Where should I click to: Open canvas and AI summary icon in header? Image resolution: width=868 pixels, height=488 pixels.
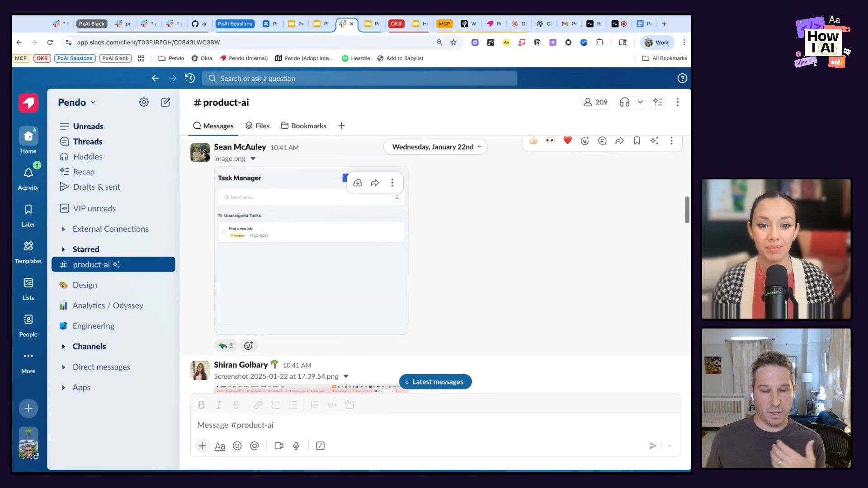coord(658,102)
